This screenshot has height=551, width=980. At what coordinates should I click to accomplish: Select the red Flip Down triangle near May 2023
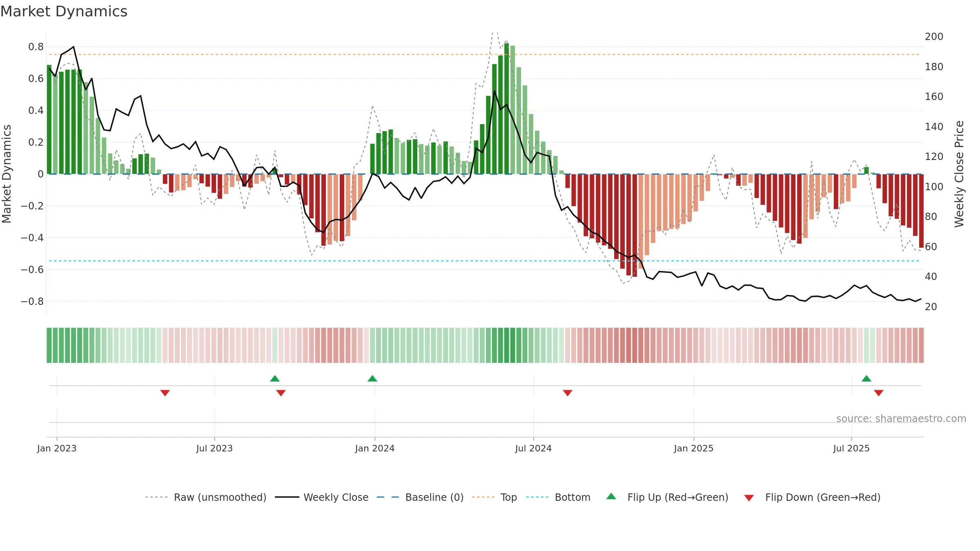click(165, 393)
